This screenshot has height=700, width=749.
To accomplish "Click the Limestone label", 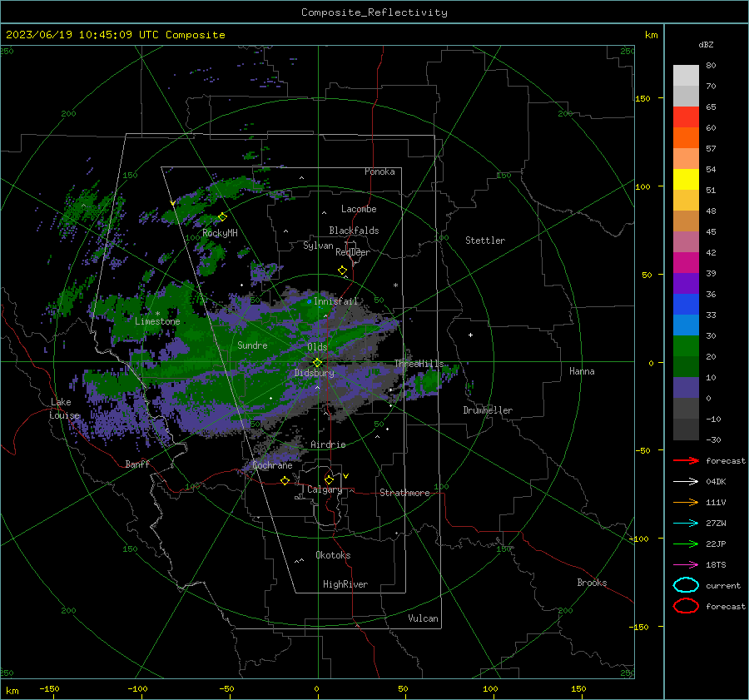I will (x=157, y=321).
